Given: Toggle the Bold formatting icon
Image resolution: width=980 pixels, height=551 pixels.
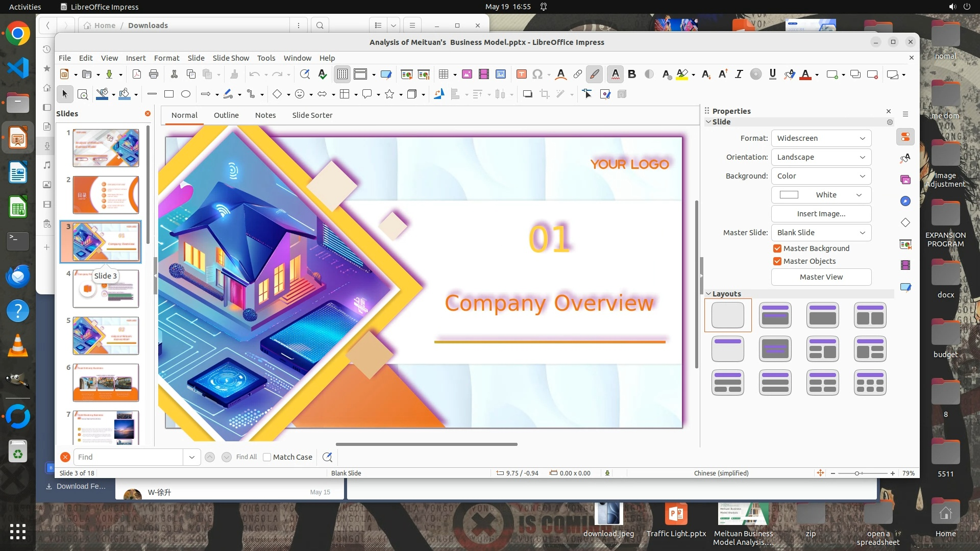Looking at the screenshot, I should click(632, 74).
